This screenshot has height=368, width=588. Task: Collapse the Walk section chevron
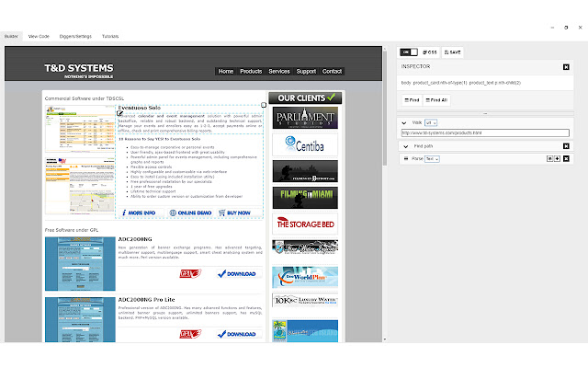[x=404, y=122]
